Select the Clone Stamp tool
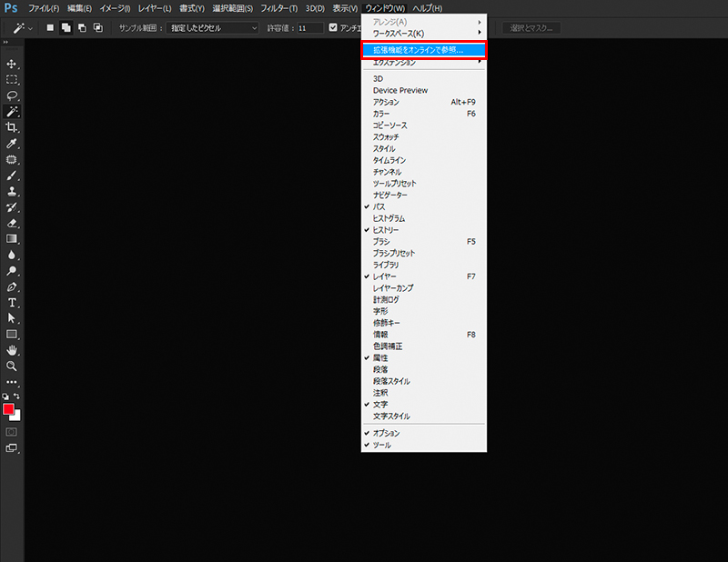 [12, 191]
